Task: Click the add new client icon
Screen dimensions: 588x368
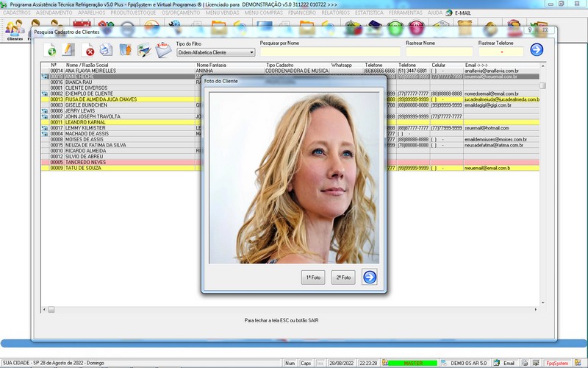Action: (x=50, y=50)
